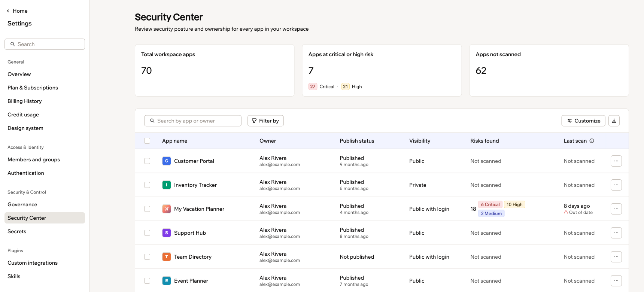Viewport: 644px width, 292px height.
Task: Click the Apps at critical or high risk card
Action: click(382, 70)
